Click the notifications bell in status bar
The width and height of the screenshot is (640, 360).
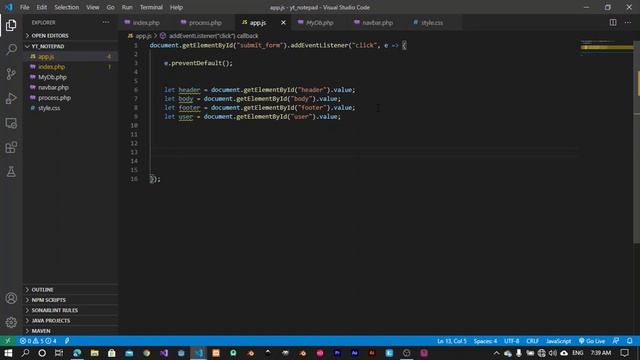(629, 341)
